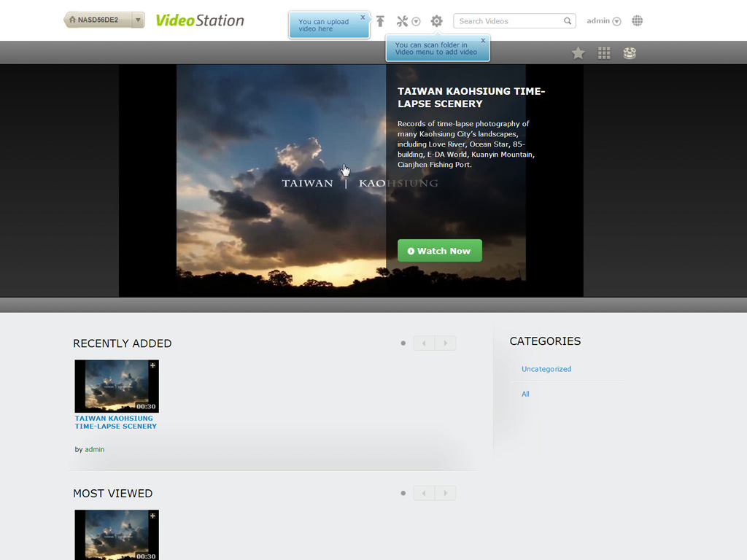Open the admin user dropdown

click(x=603, y=21)
